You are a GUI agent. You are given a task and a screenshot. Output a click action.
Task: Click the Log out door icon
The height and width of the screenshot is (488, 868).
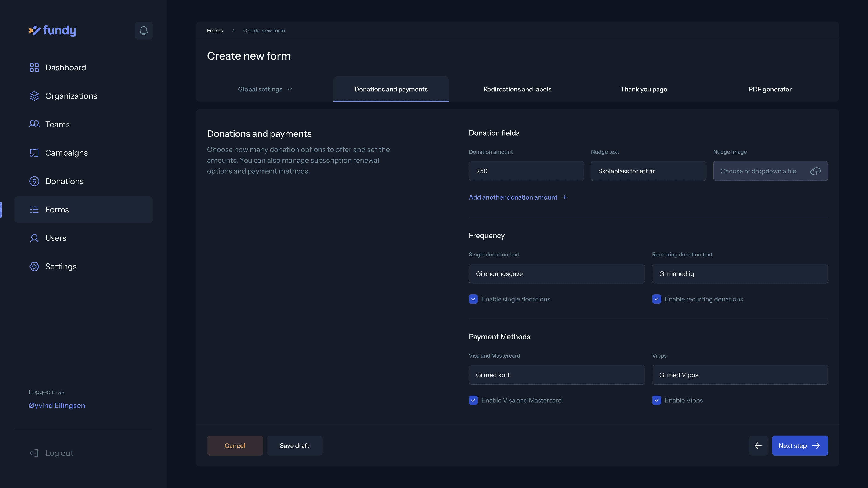(x=34, y=453)
